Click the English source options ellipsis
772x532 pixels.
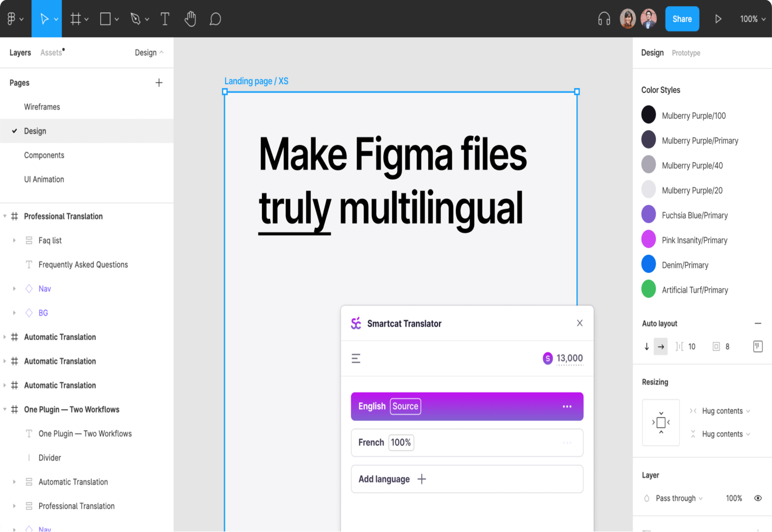[567, 406]
